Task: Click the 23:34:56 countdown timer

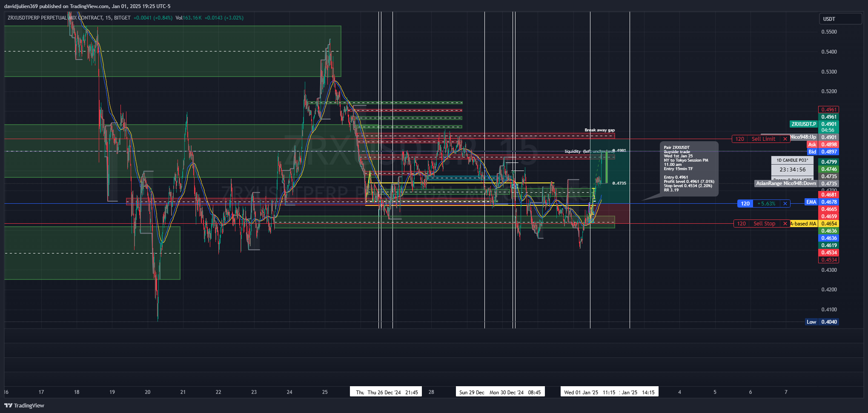Action: [x=792, y=169]
